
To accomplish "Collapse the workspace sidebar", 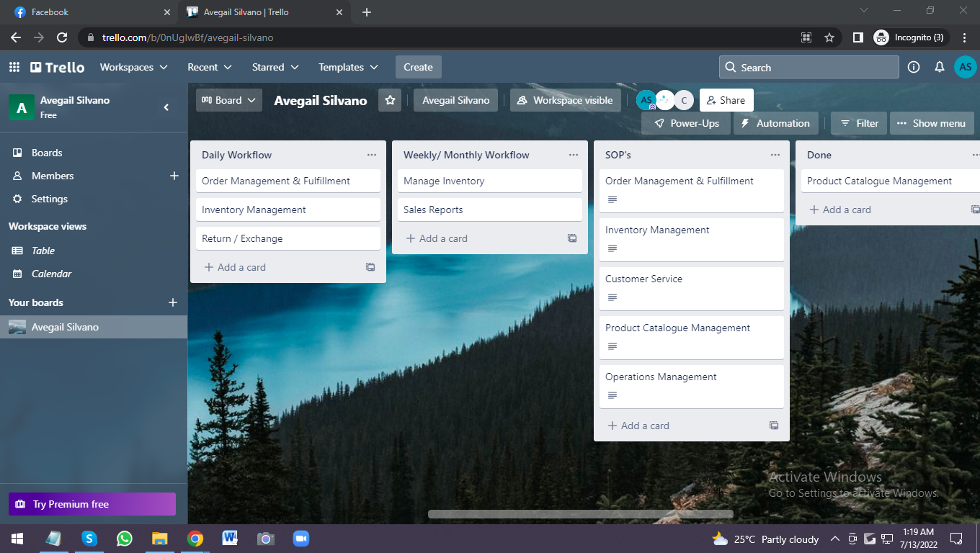I will tap(166, 107).
